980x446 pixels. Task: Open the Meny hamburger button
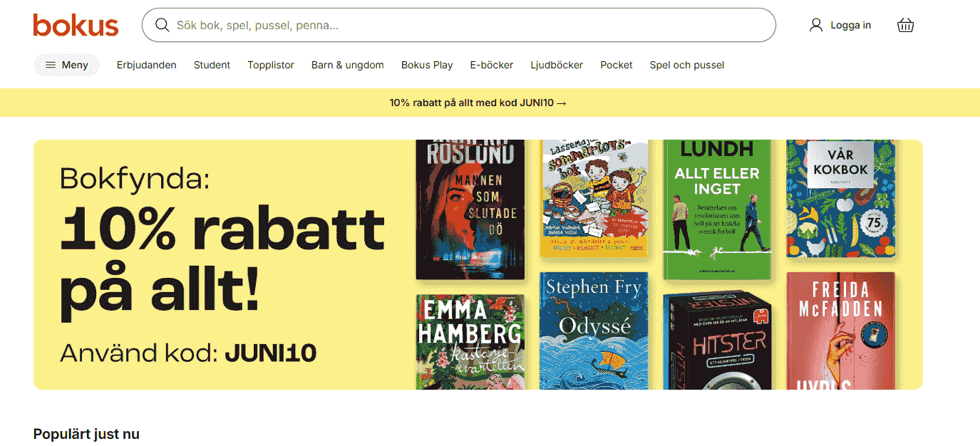66,65
